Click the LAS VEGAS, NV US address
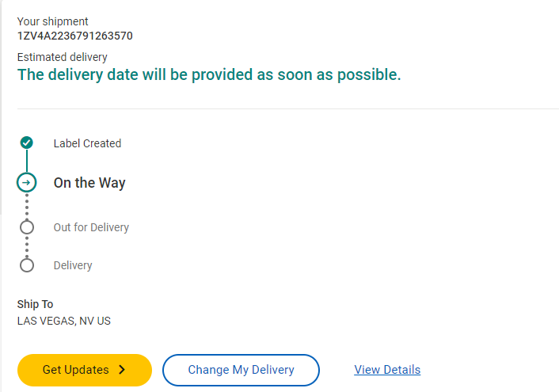The image size is (559, 392). point(64,321)
